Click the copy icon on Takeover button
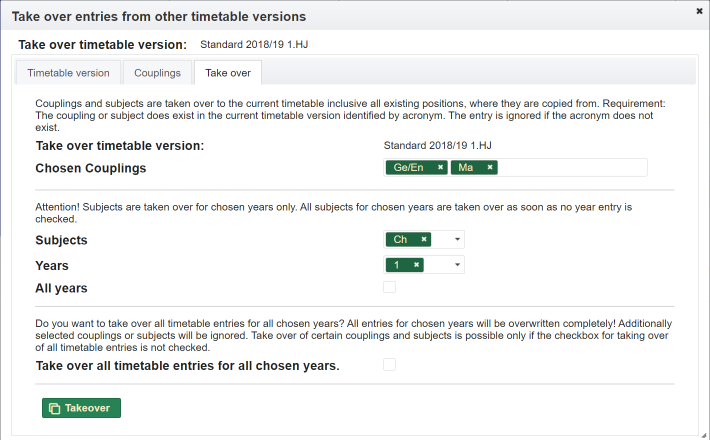The width and height of the screenshot is (710, 440). pos(54,408)
